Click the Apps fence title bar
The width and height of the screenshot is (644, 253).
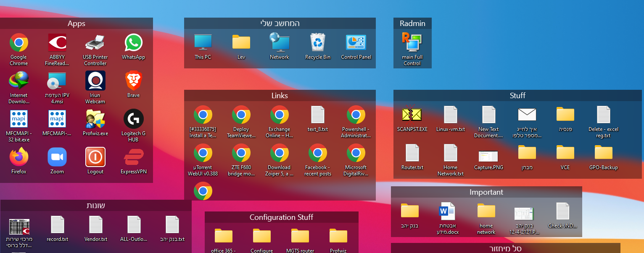(77, 23)
